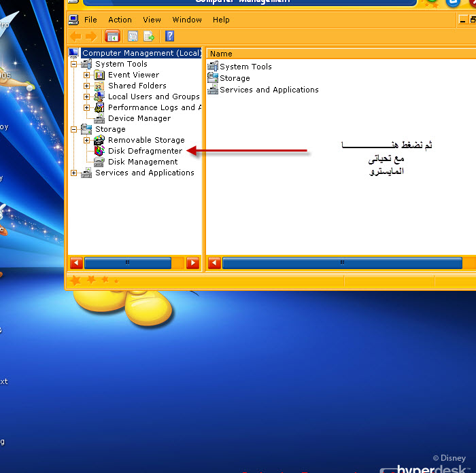This screenshot has height=473, width=476.
Task: Open the View menu
Action: [x=152, y=20]
